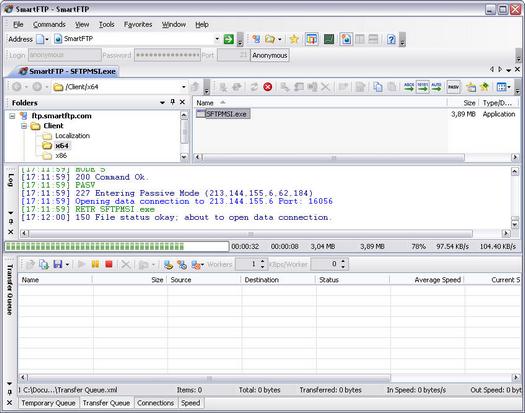Open the Save queue dropdown arrow
525x413 pixels.
click(x=67, y=265)
